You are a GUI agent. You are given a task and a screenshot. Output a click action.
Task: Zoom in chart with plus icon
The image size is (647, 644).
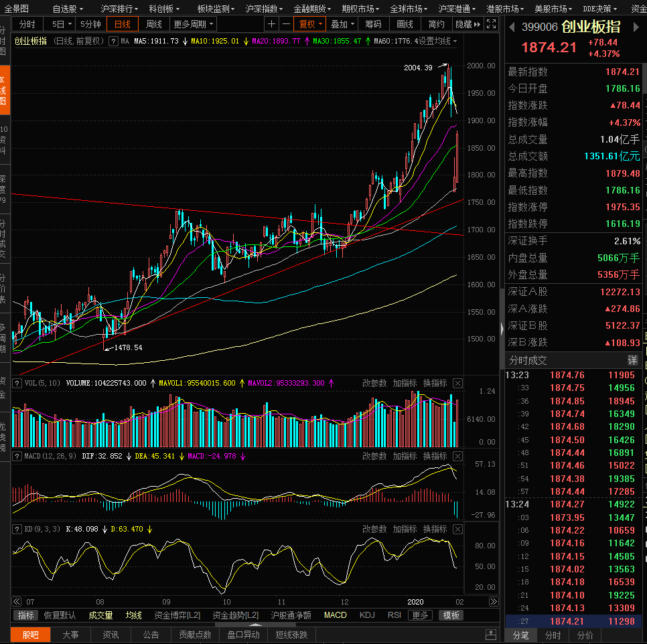point(271,24)
